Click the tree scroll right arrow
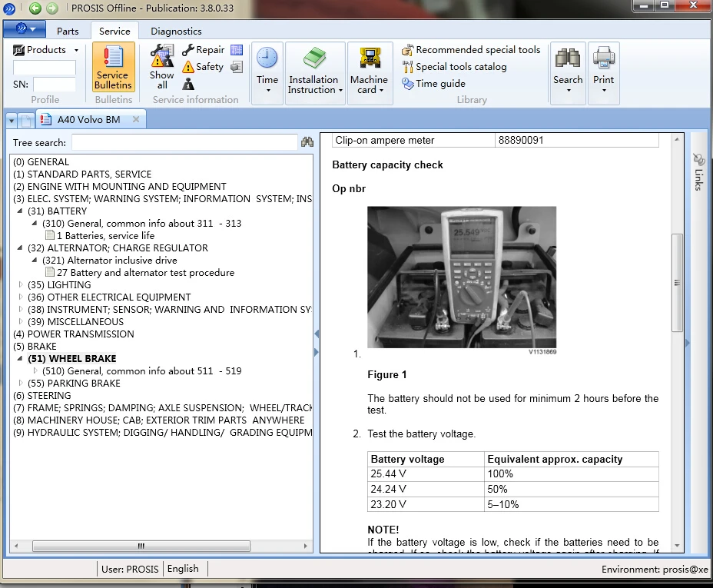 tap(306, 546)
